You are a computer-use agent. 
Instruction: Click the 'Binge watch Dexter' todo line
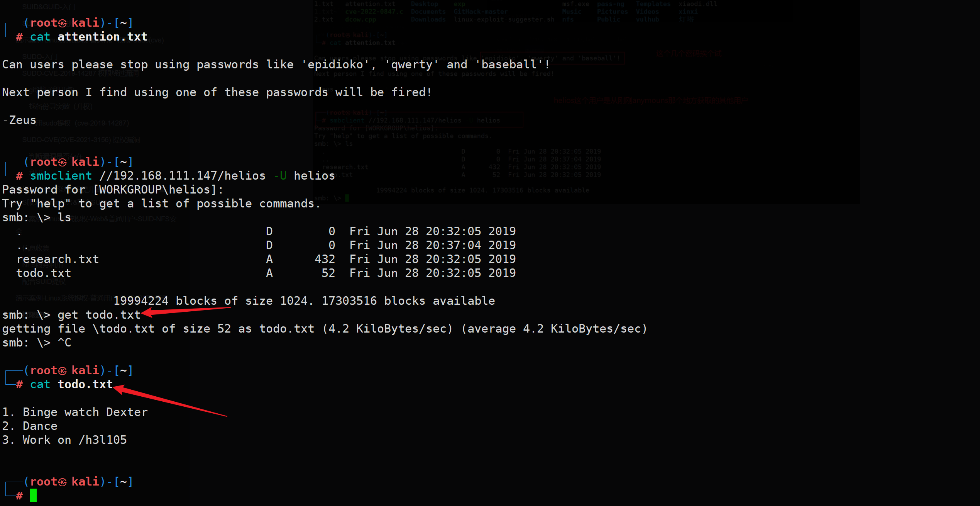[85, 412]
